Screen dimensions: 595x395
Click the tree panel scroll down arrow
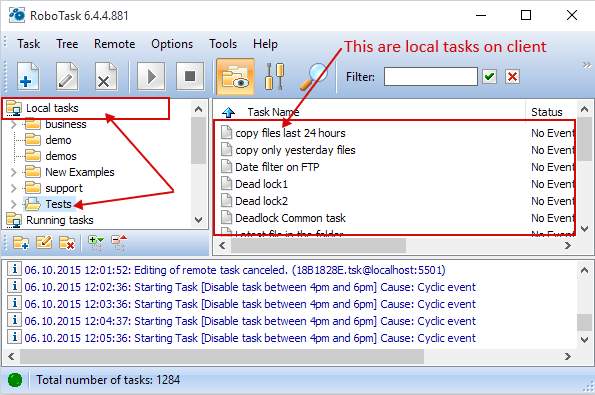tap(198, 220)
